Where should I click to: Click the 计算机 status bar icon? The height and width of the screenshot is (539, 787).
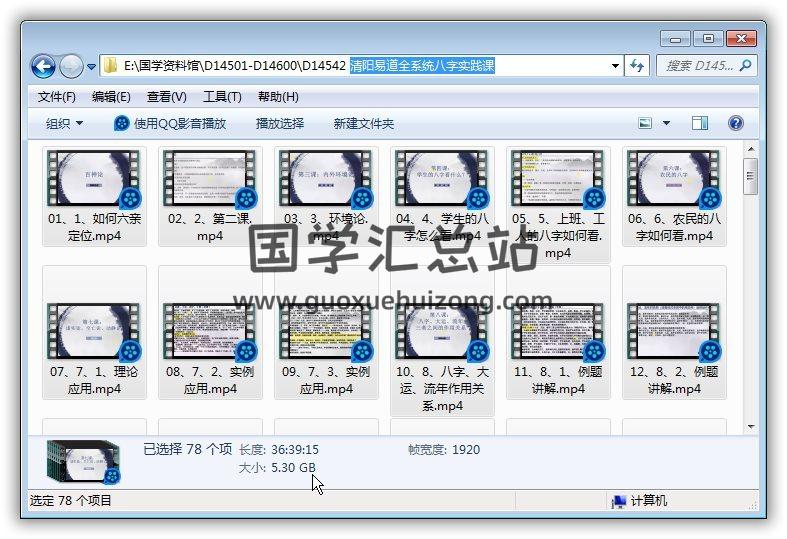tap(619, 501)
